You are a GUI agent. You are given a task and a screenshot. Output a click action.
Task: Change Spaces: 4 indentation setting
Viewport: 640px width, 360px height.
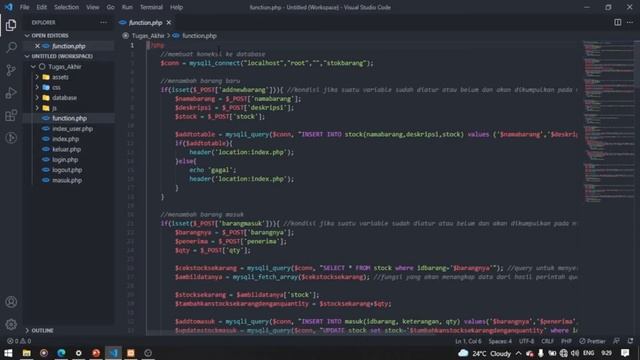pyautogui.click(x=500, y=341)
